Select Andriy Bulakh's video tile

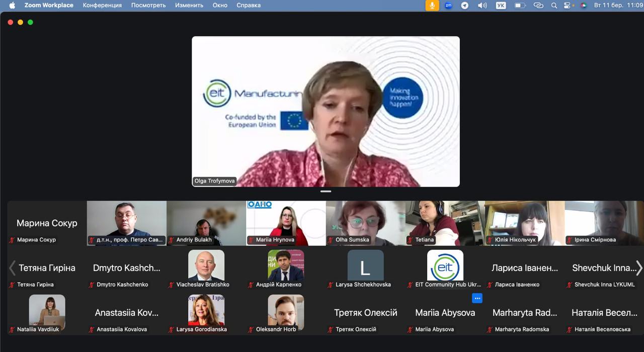click(x=206, y=223)
